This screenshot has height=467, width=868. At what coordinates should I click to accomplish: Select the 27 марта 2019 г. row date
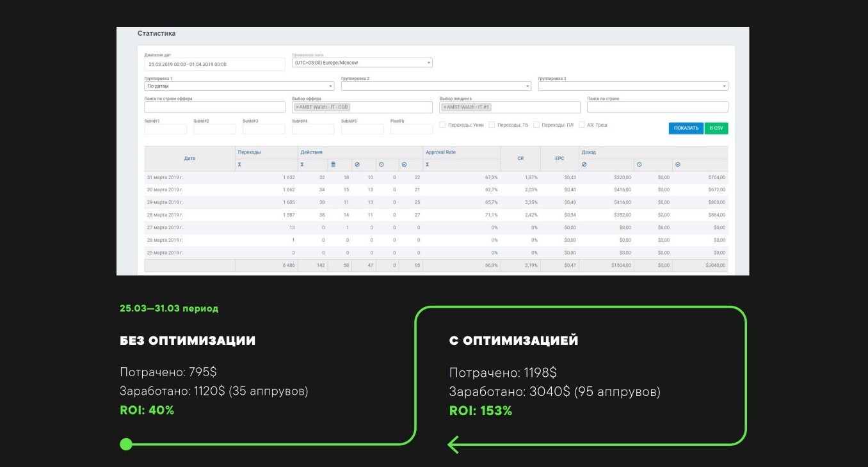click(165, 227)
